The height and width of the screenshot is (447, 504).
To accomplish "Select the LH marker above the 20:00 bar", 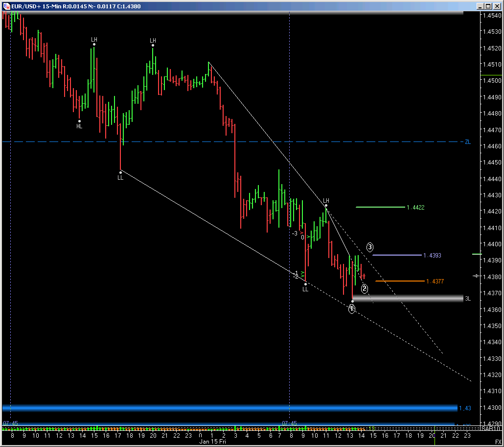I will 153,41.
